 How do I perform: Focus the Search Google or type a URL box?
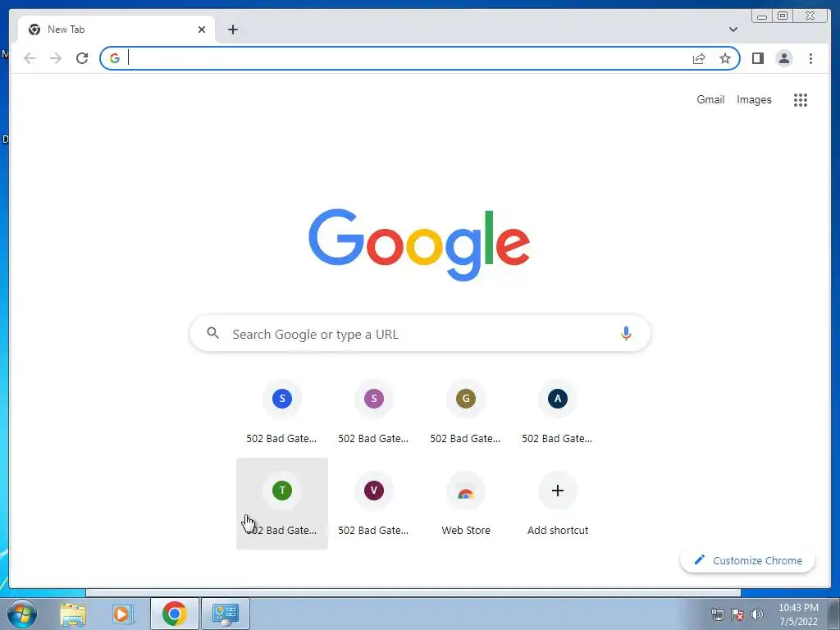(420, 334)
